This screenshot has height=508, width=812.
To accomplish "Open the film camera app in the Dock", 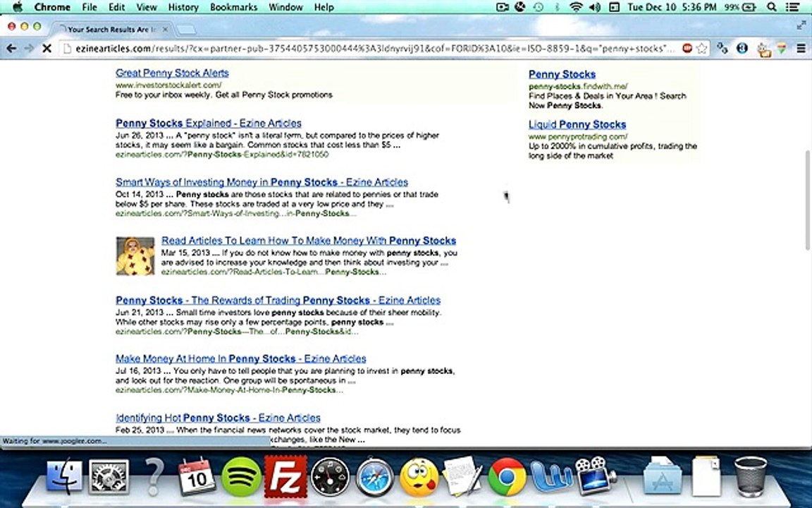I will tap(596, 476).
